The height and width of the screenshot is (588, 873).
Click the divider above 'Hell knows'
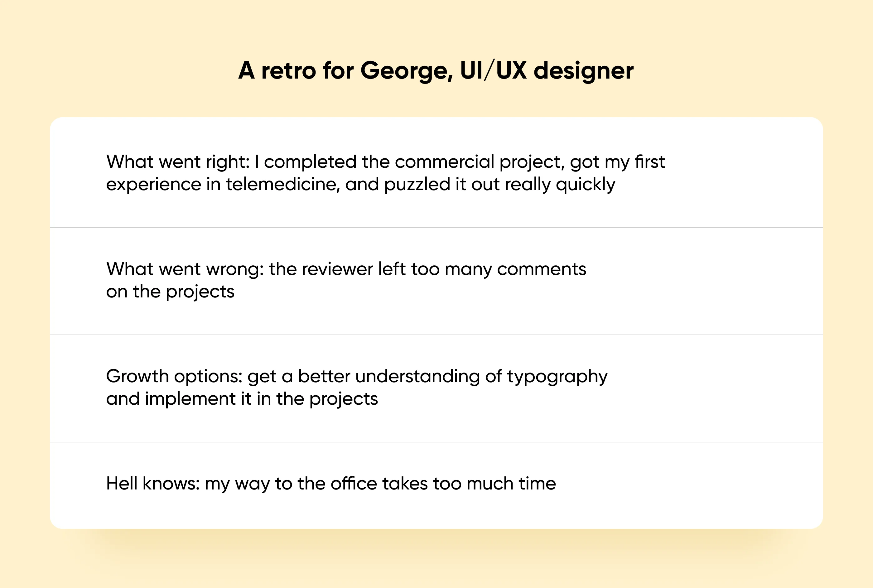click(436, 442)
